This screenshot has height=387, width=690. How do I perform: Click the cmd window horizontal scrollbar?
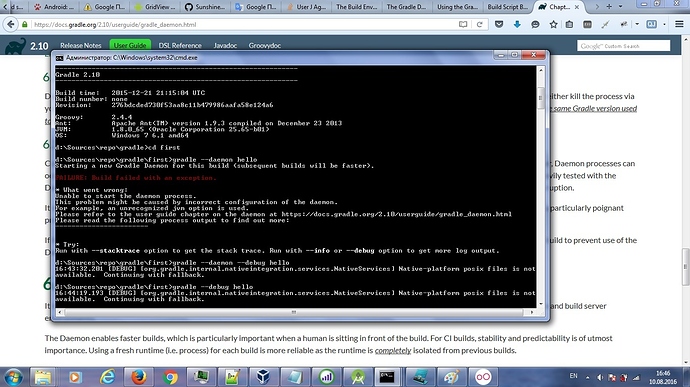[294, 312]
